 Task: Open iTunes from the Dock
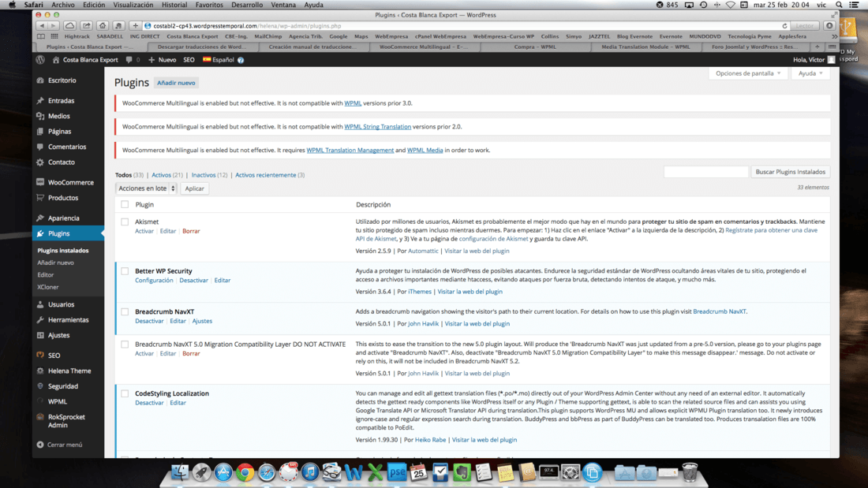310,472
